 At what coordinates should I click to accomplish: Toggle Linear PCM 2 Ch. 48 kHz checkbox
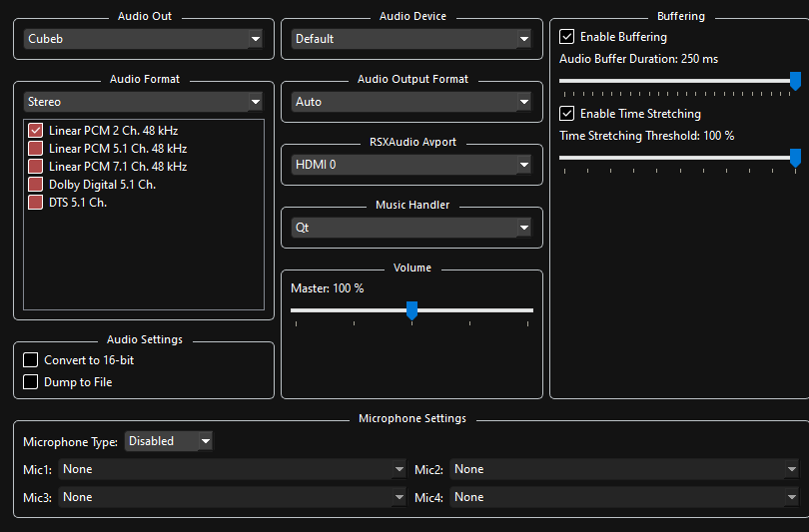(35, 131)
